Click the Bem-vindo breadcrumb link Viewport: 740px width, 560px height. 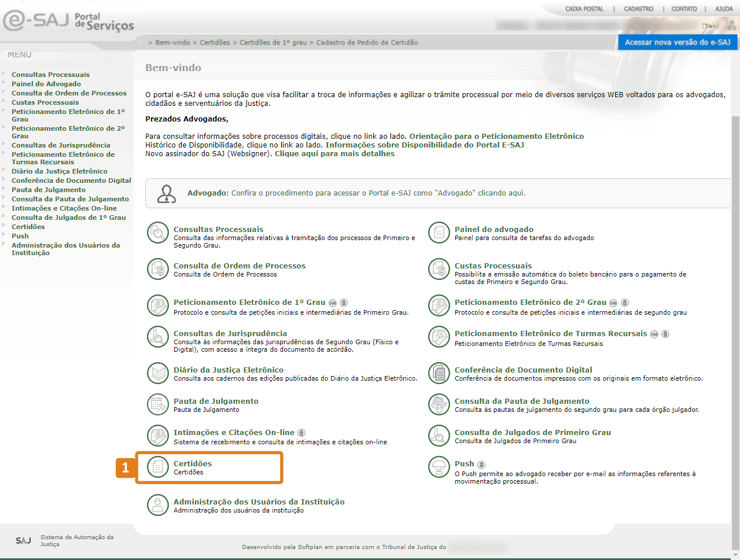click(172, 43)
